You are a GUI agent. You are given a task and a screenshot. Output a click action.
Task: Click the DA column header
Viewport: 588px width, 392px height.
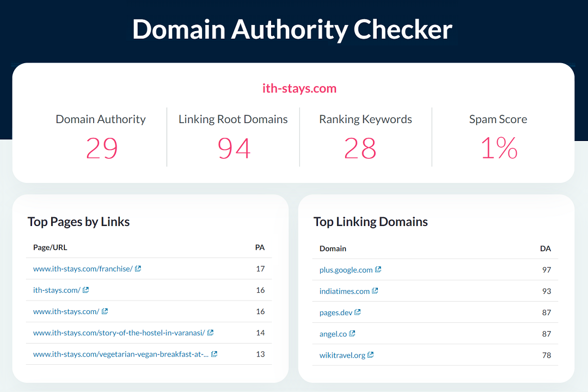pos(545,249)
